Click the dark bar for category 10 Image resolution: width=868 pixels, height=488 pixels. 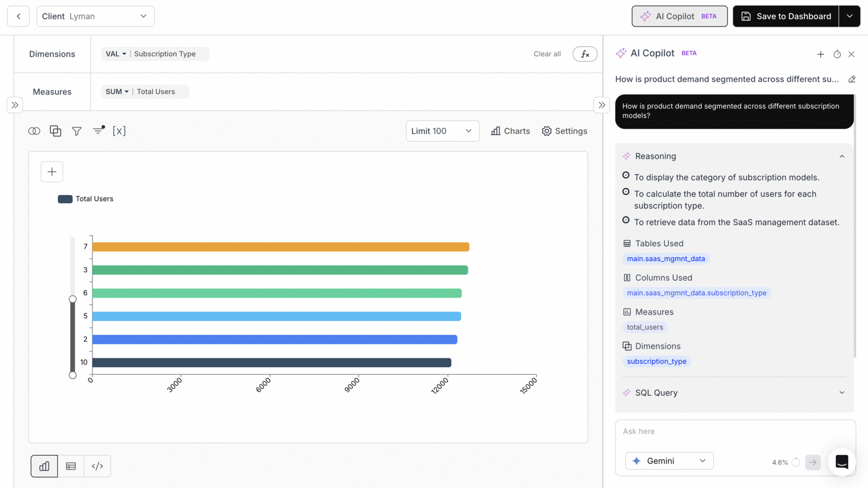point(272,363)
